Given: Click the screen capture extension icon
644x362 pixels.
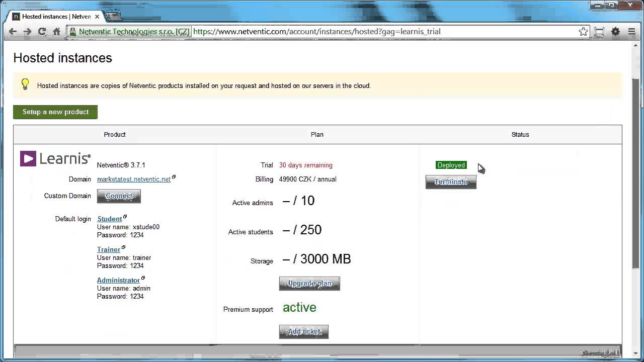Looking at the screenshot, I should click(599, 32).
